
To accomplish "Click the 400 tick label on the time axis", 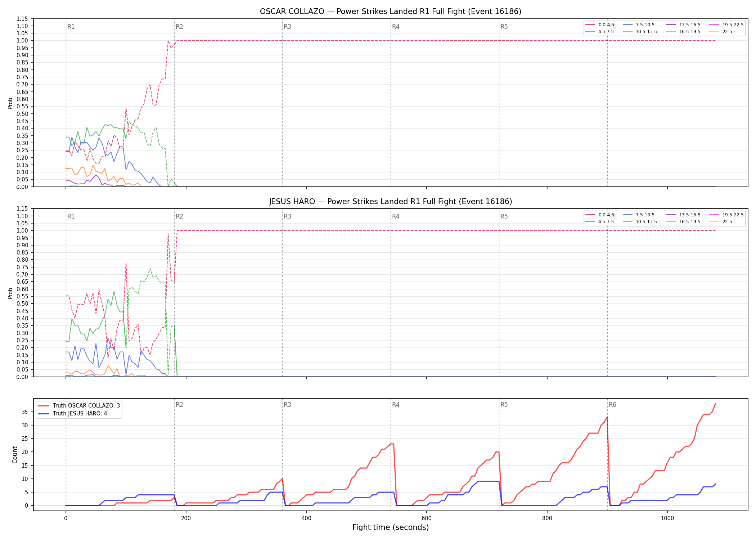I will coord(306,518).
